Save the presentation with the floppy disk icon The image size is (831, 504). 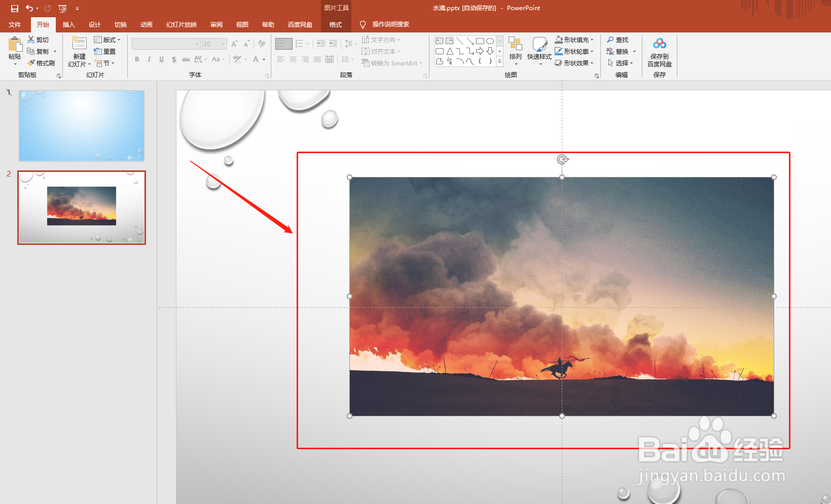coord(15,8)
